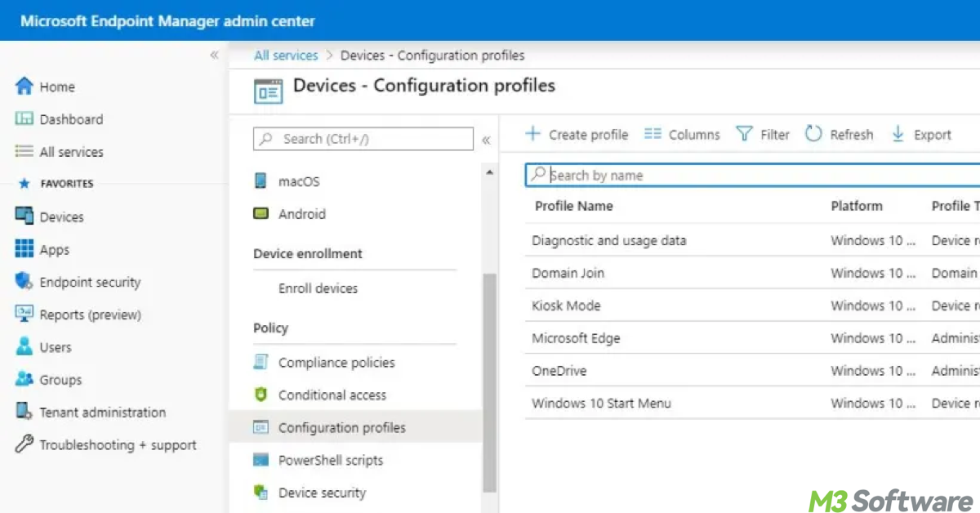This screenshot has height=513, width=980.
Task: Click the Compliance policies icon
Action: 261,362
